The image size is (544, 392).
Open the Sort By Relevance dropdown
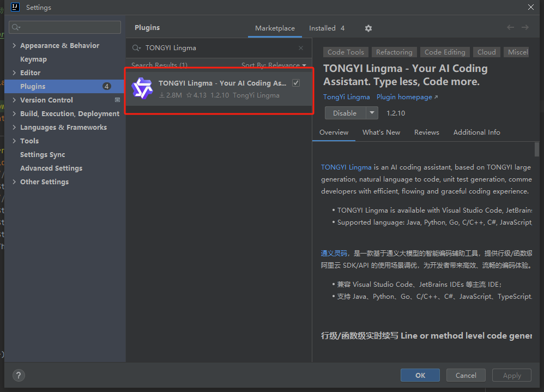click(274, 65)
